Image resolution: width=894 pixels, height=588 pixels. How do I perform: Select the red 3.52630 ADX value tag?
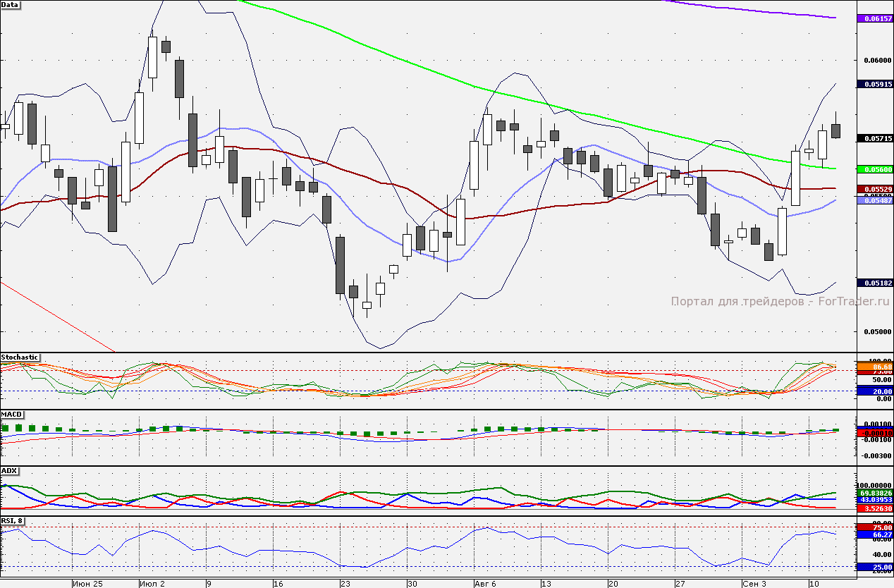(x=874, y=508)
